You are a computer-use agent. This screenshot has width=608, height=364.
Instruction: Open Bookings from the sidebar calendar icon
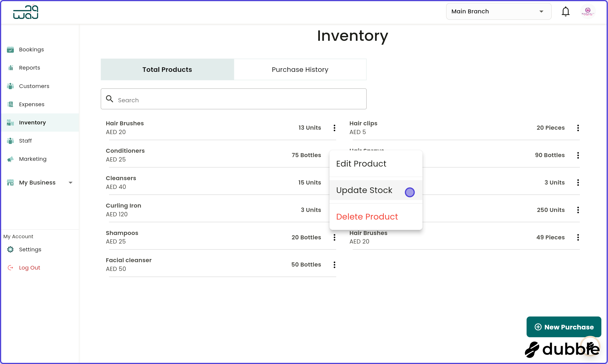10,50
